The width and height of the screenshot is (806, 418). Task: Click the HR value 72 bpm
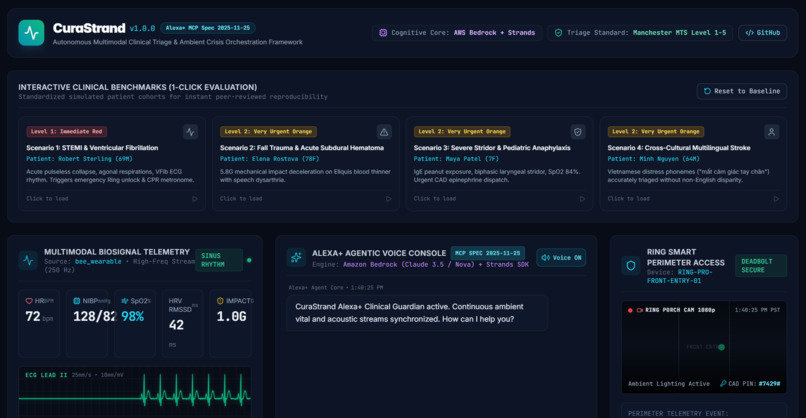click(39, 317)
